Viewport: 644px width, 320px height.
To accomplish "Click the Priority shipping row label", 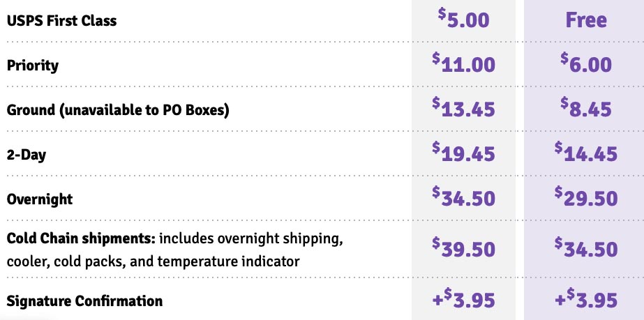I will tap(33, 66).
